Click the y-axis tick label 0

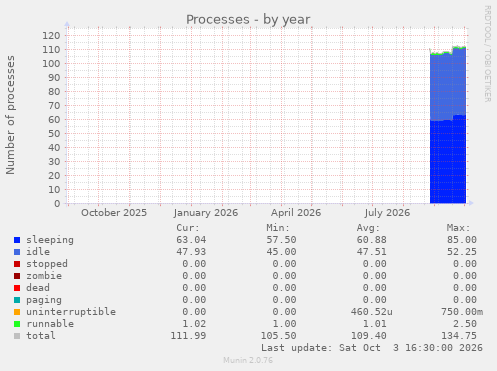pos(57,204)
